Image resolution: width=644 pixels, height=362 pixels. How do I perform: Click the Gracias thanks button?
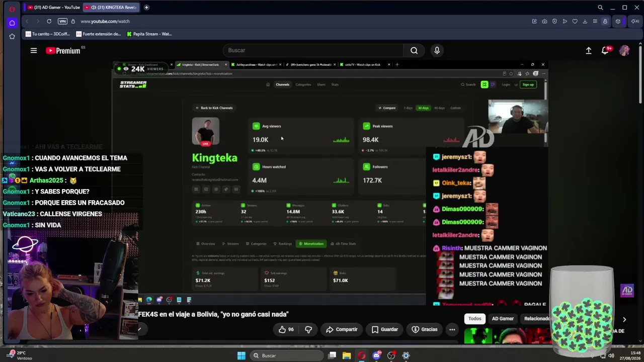[425, 329]
